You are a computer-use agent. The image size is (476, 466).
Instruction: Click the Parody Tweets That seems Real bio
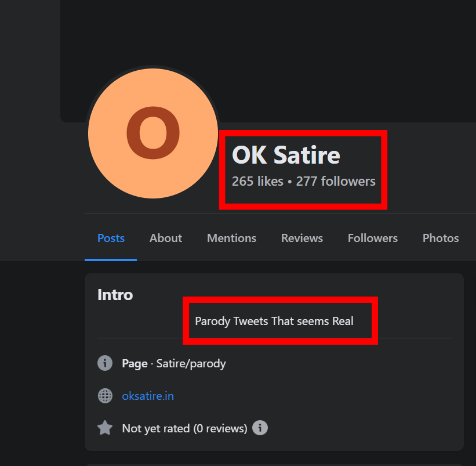point(274,321)
